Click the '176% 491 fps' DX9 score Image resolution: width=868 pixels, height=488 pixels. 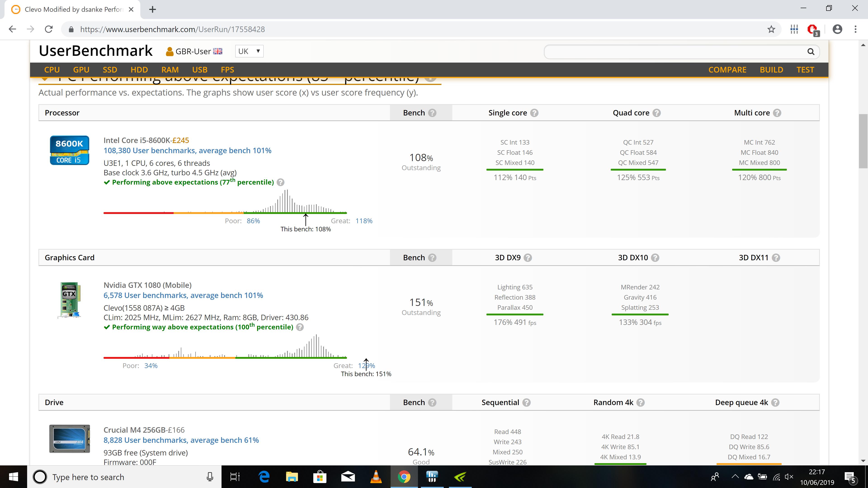(x=515, y=322)
